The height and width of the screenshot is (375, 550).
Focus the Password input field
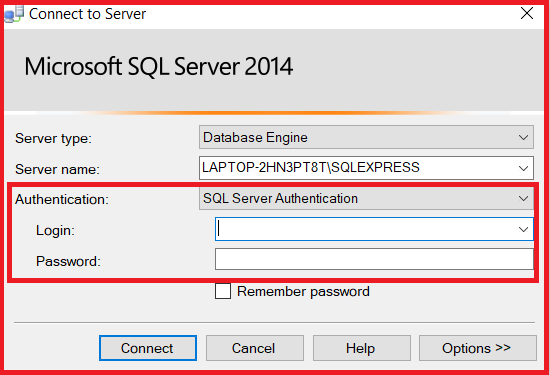(374, 259)
